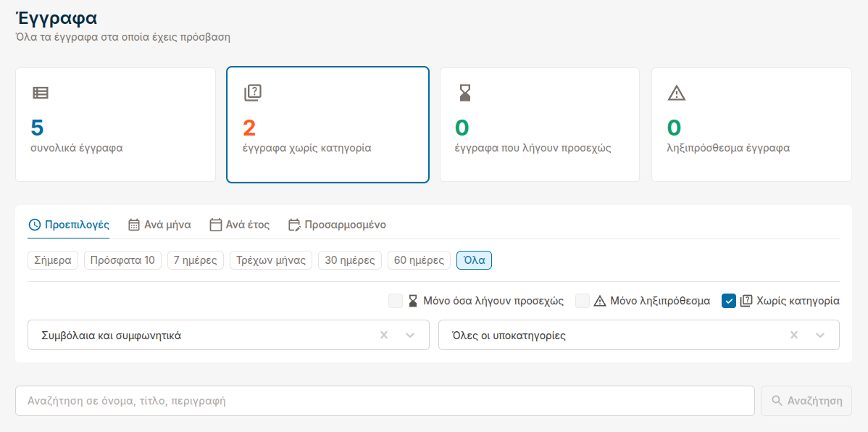Select the Ανά έτος tab

(239, 225)
